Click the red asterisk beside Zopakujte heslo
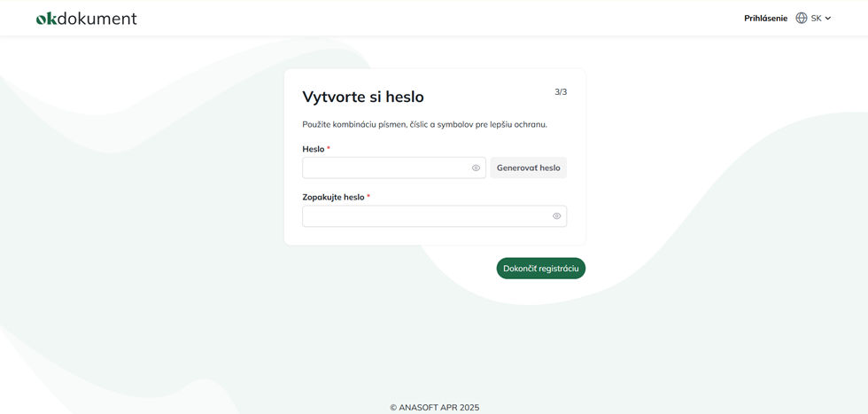 [x=368, y=197]
